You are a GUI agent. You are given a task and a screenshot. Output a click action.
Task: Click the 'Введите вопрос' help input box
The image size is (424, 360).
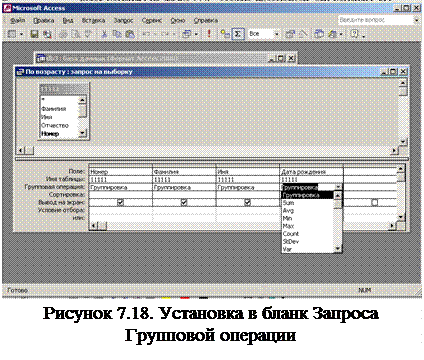[x=376, y=20]
